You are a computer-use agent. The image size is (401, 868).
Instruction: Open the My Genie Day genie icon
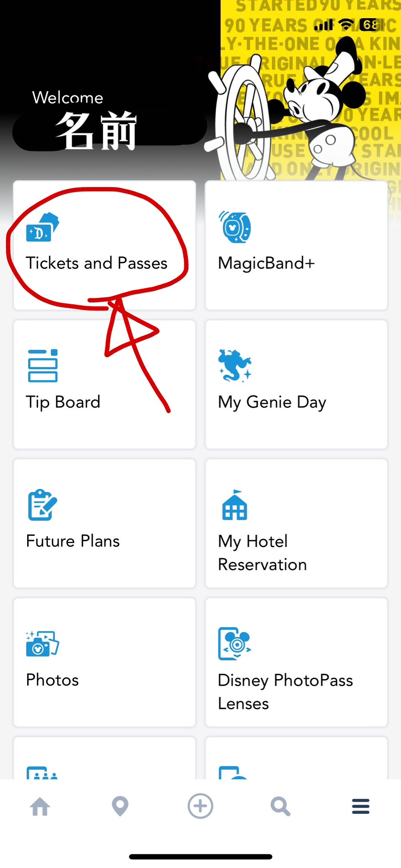(x=235, y=366)
